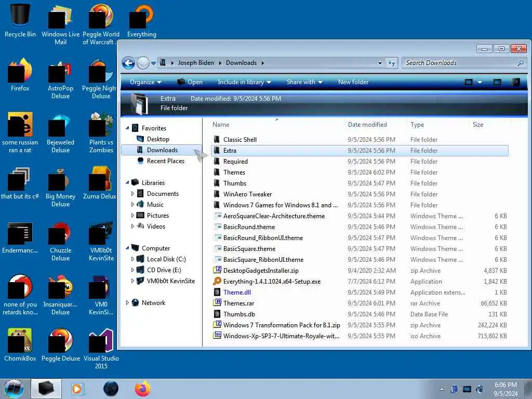This screenshot has height=399, width=532.
Task: Click the taskbar clock showing 6:06 PM
Action: click(x=505, y=389)
